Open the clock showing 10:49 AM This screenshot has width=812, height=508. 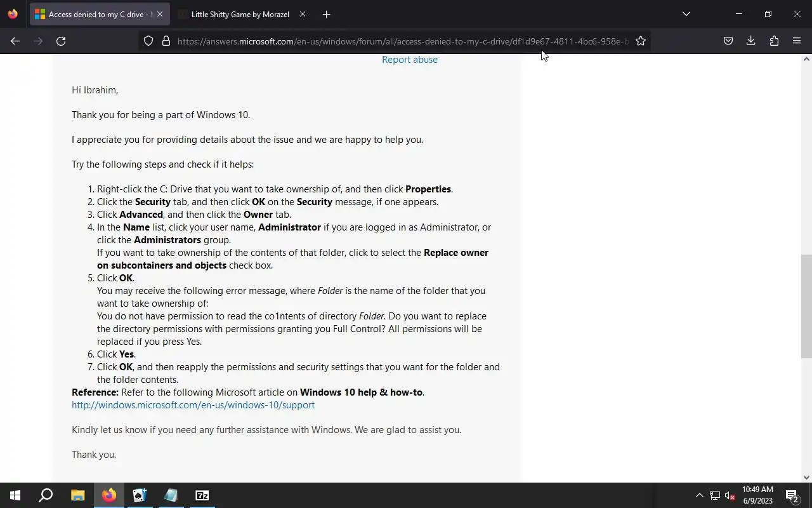pyautogui.click(x=757, y=495)
